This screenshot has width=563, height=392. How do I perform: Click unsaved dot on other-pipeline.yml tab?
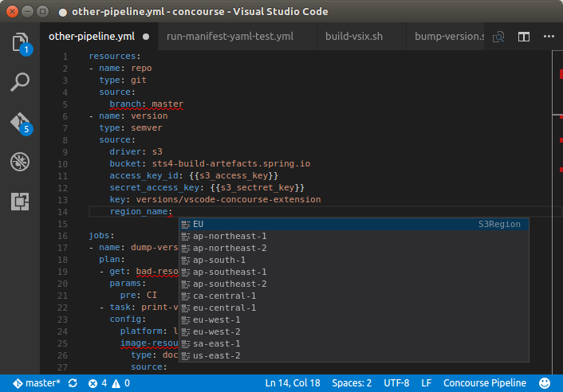pyautogui.click(x=146, y=37)
